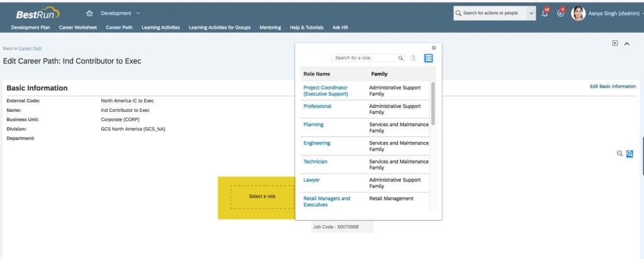This screenshot has height=259, width=644.
Task: Click the magnifier in role search box
Action: [x=401, y=58]
